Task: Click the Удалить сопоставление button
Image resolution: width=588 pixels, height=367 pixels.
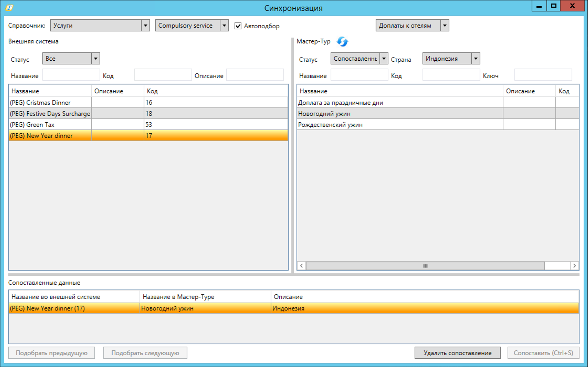Action: (x=457, y=353)
